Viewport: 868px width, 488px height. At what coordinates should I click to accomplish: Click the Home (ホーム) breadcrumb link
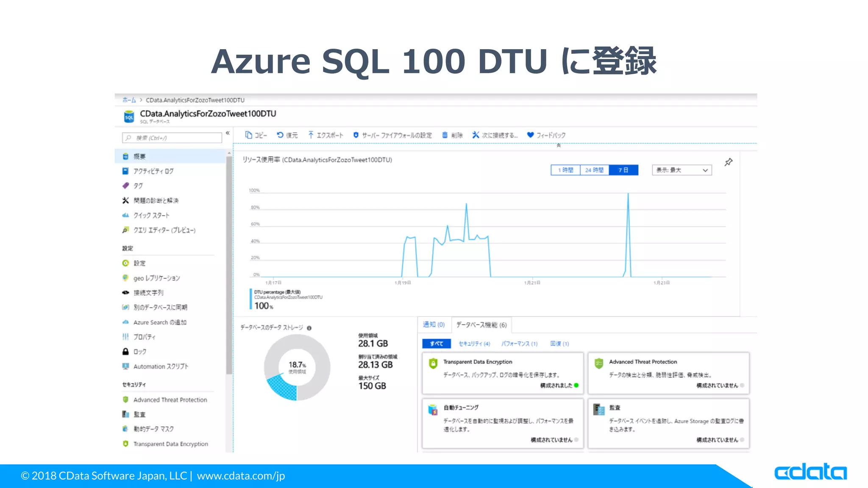click(x=129, y=100)
